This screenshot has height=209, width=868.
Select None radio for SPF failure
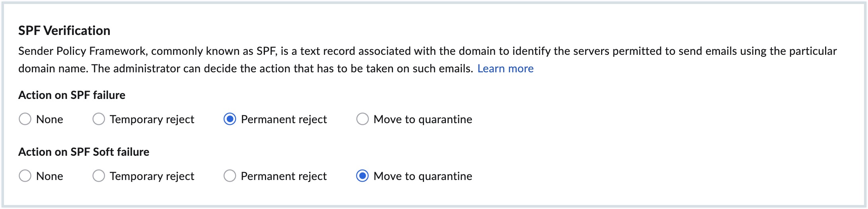(x=25, y=119)
